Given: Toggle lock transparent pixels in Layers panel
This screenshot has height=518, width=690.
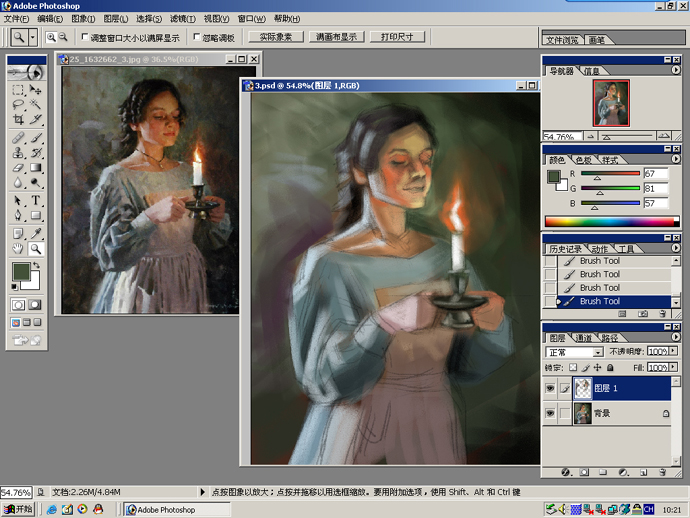Looking at the screenshot, I should pyautogui.click(x=573, y=367).
